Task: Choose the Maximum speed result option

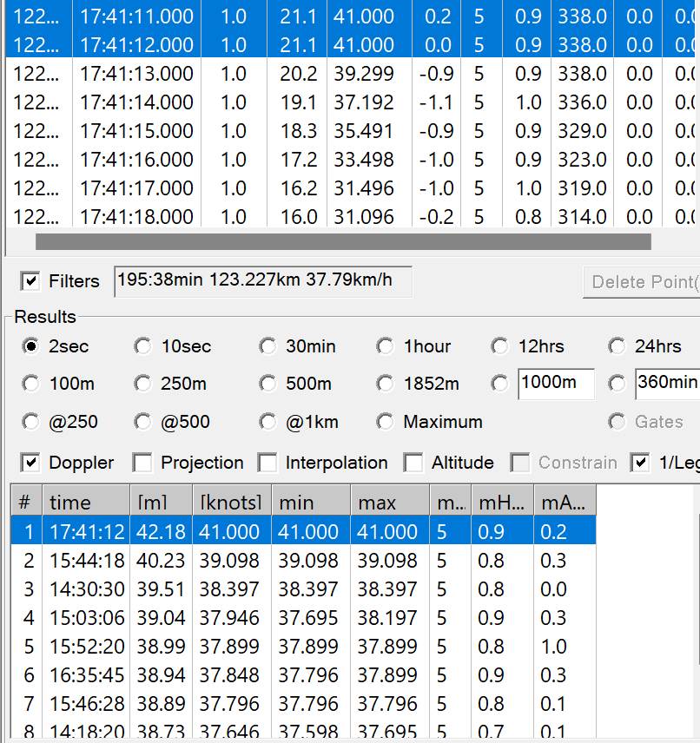Action: pos(385,423)
